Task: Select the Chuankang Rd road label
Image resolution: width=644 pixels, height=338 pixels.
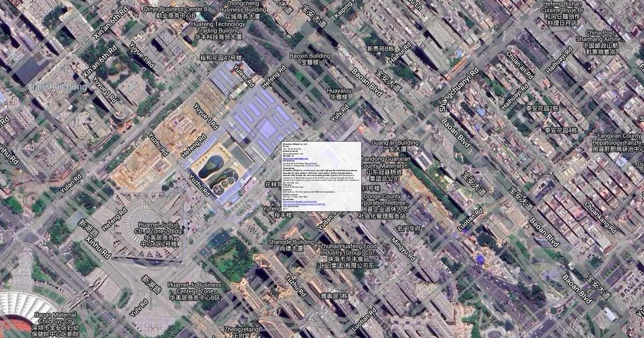Action: click(x=601, y=217)
